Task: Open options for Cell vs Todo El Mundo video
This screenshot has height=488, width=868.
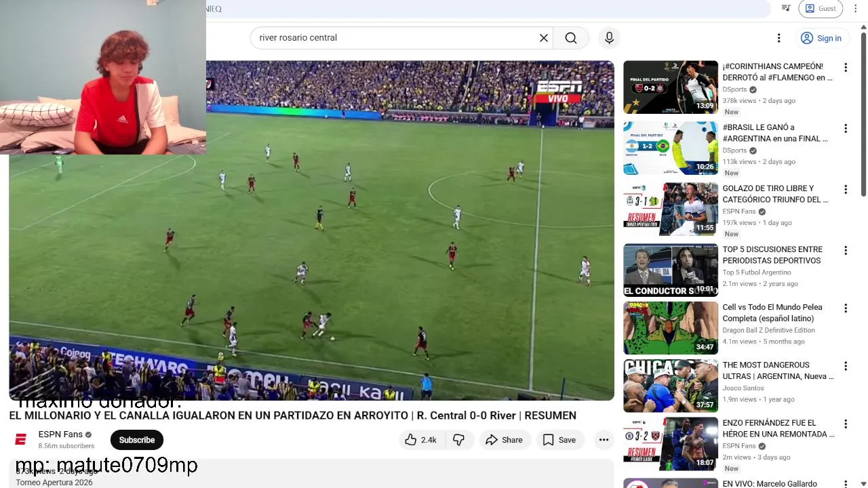Action: (x=845, y=308)
